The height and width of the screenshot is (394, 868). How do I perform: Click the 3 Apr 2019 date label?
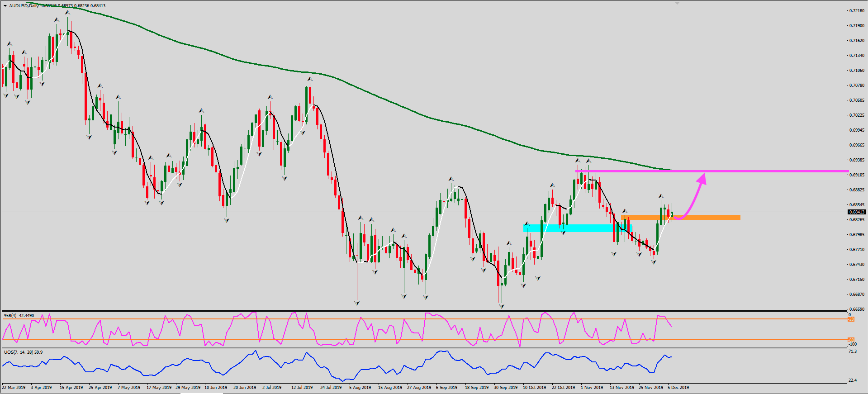coord(41,388)
